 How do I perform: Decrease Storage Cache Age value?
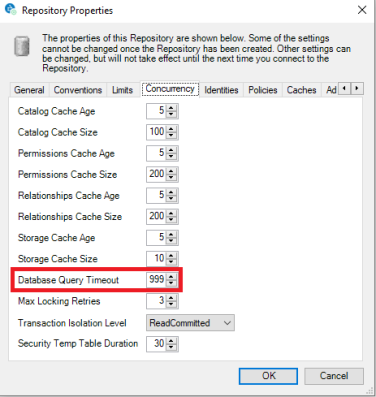[x=171, y=241]
